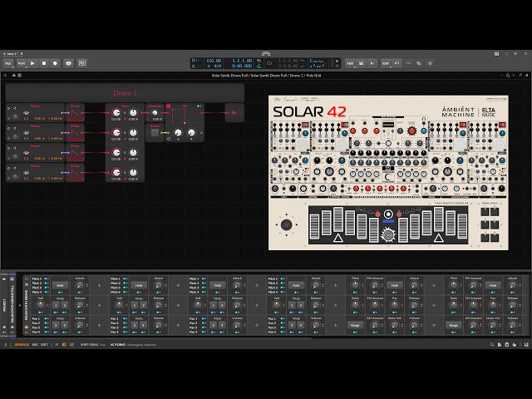
Task: Open the Bitwig dashboard logo icon
Action: pos(266,53)
